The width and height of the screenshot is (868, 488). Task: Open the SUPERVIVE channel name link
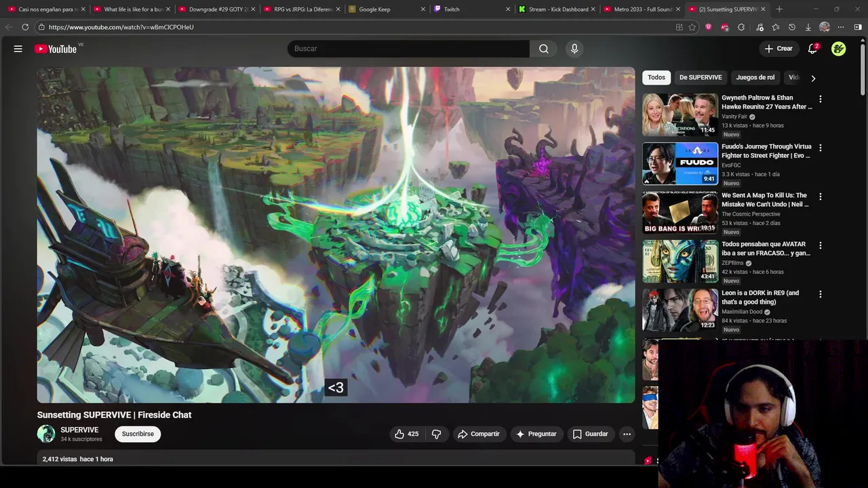pos(79,430)
